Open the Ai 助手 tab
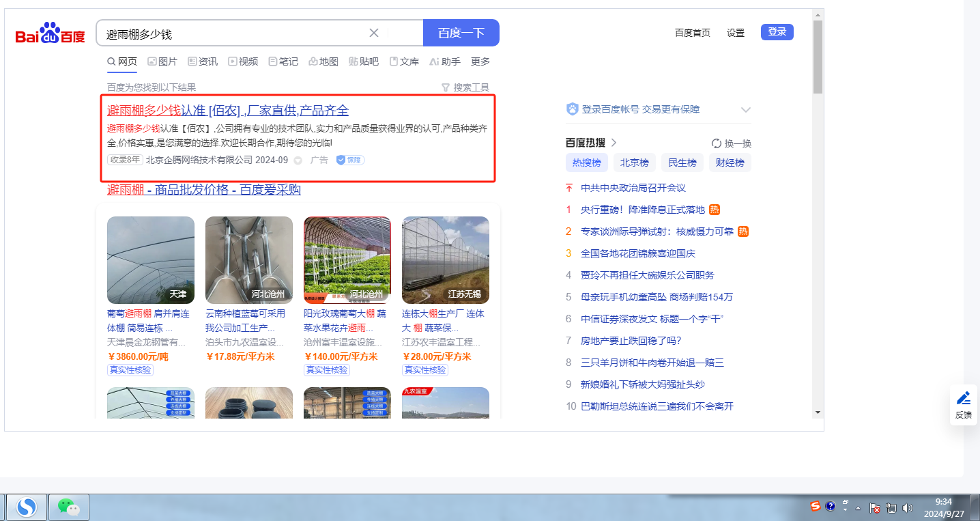The height and width of the screenshot is (521, 980). click(x=445, y=61)
